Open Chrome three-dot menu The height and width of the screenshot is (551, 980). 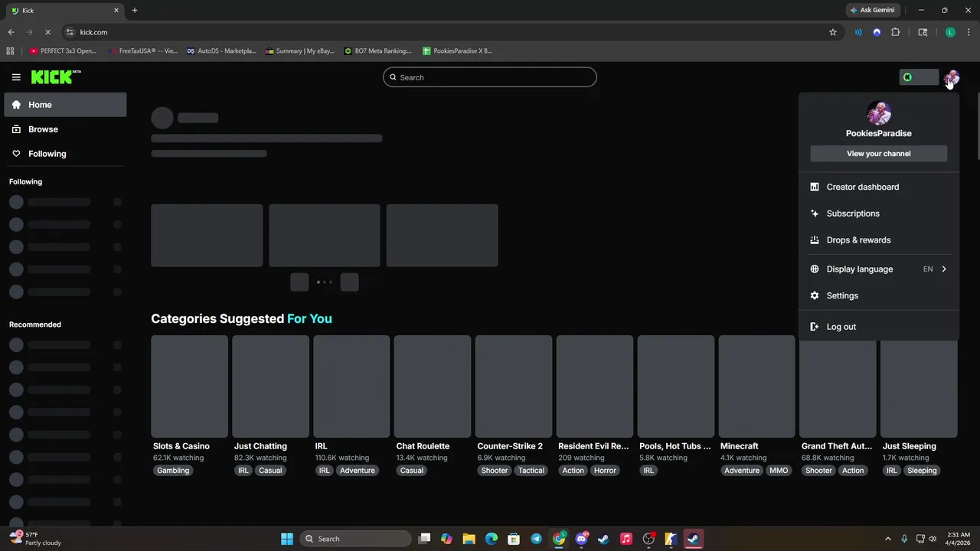(969, 32)
